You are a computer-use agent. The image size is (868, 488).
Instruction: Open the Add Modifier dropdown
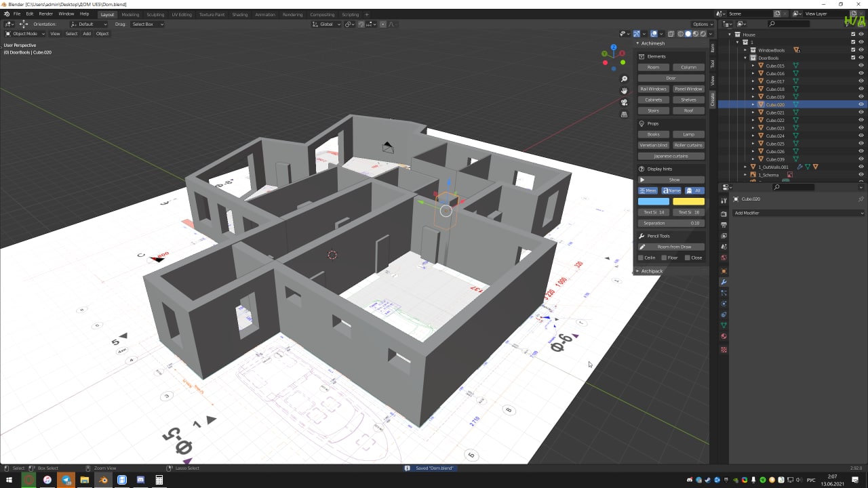[x=798, y=213]
